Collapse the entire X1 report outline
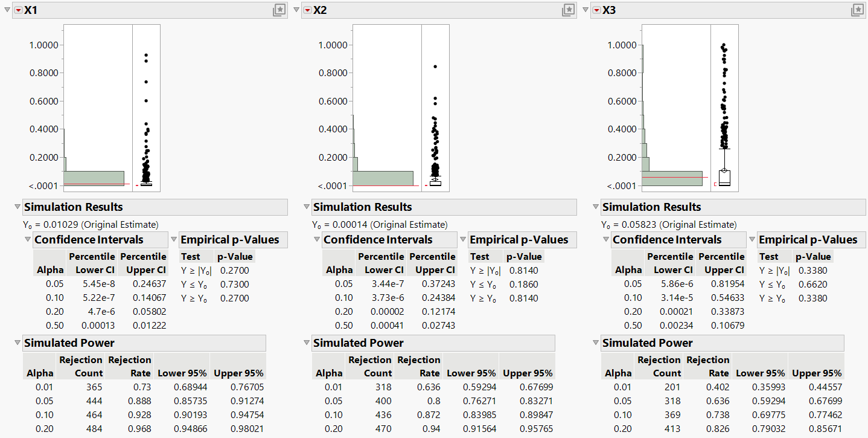 tap(7, 10)
